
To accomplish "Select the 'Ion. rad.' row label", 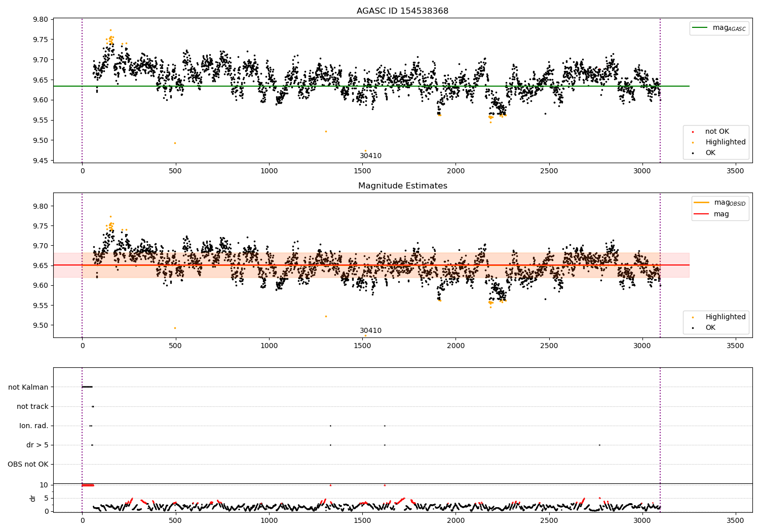I will 34,426.
